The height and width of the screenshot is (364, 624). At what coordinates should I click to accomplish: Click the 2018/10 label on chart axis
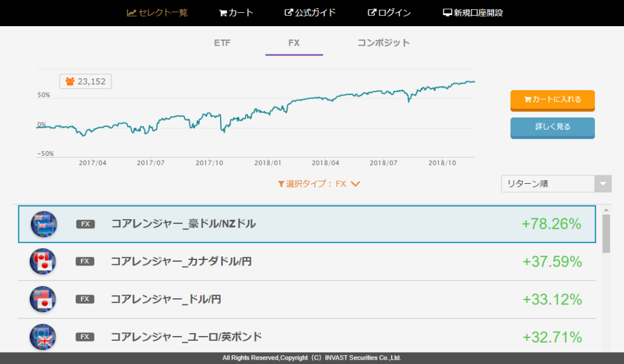pos(442,163)
